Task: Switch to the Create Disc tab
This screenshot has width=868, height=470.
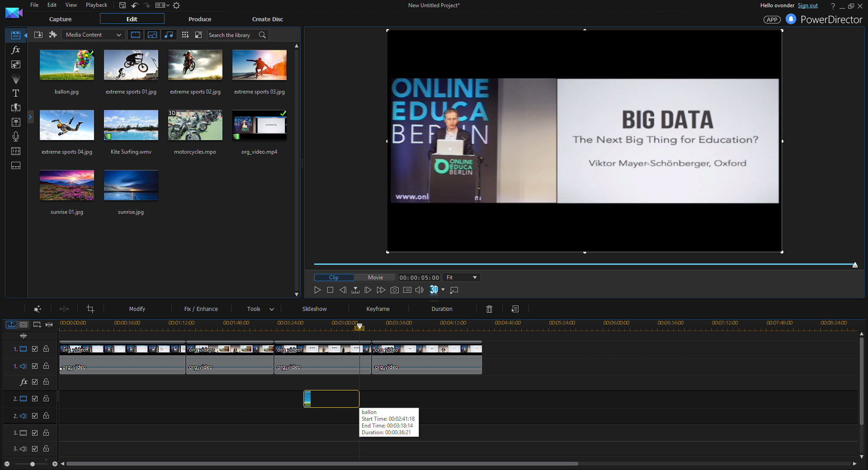Action: click(268, 19)
